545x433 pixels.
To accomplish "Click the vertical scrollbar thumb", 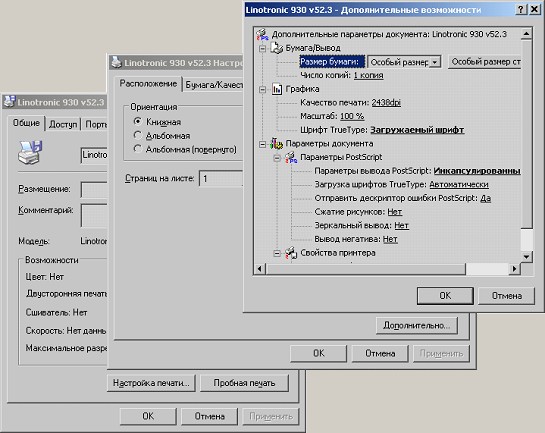I will pos(526,134).
